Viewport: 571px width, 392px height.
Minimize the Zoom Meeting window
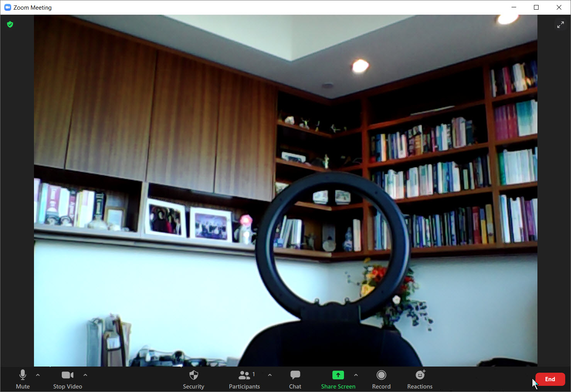[x=514, y=7]
